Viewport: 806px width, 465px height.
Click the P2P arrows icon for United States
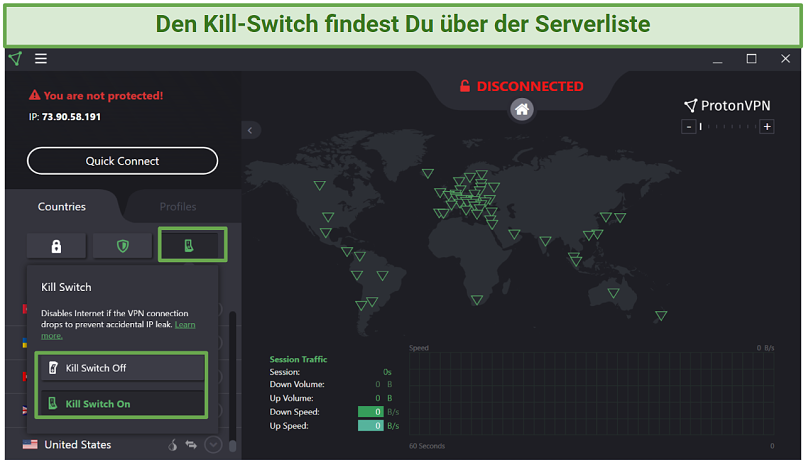click(x=191, y=444)
